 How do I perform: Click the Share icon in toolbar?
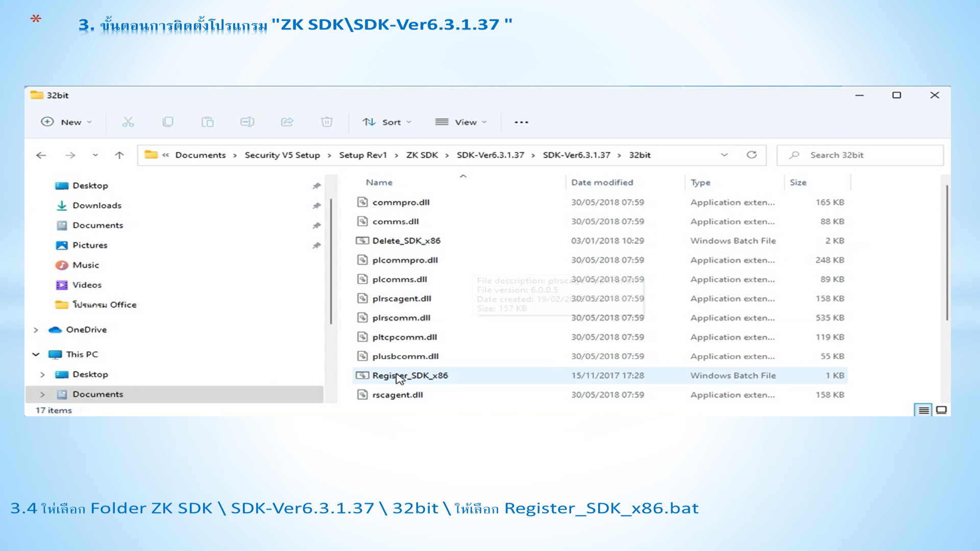287,122
